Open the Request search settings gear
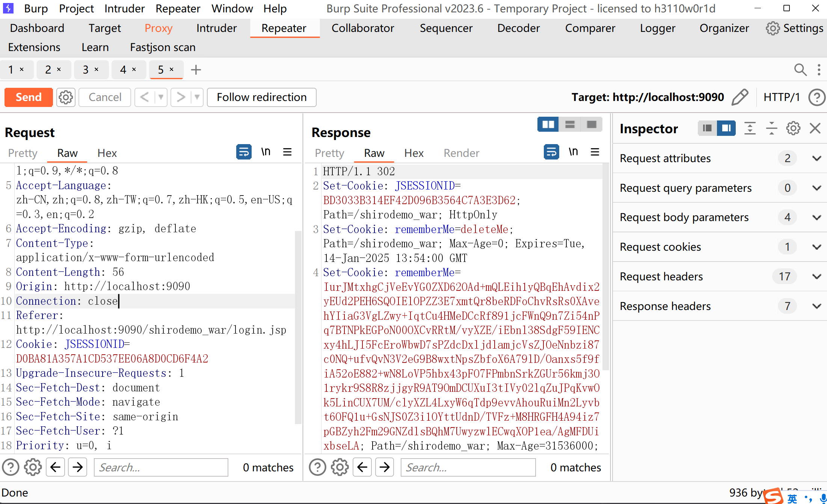The height and width of the screenshot is (504, 827). 33,468
